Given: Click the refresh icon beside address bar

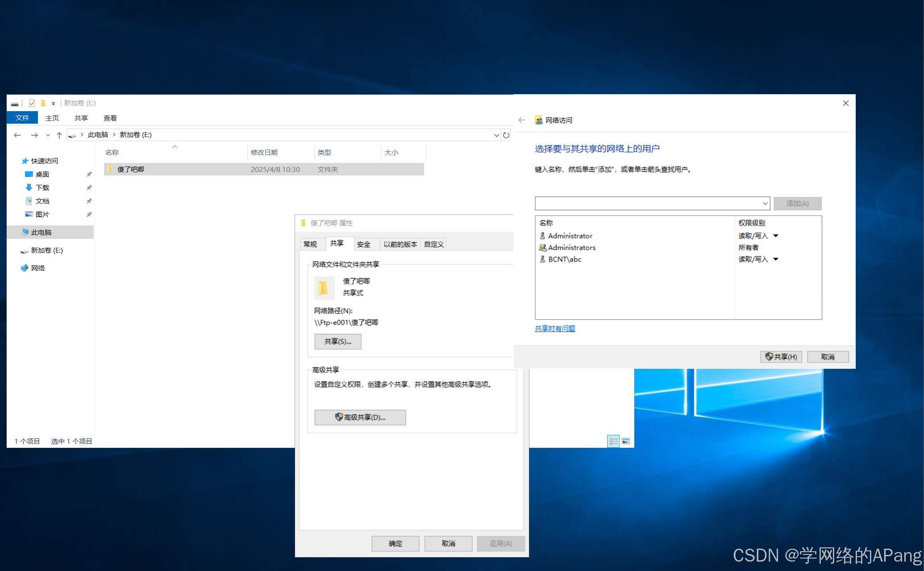Looking at the screenshot, I should pyautogui.click(x=506, y=135).
